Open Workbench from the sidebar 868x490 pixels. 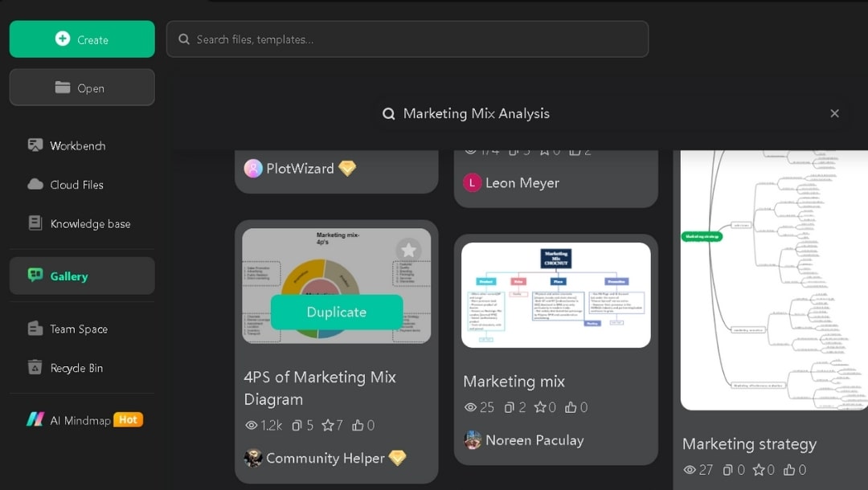point(77,145)
